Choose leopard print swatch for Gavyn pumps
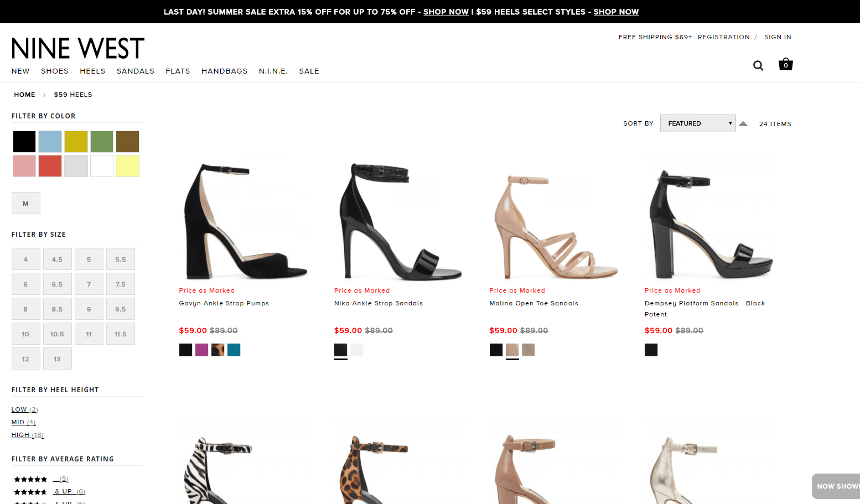 click(218, 350)
